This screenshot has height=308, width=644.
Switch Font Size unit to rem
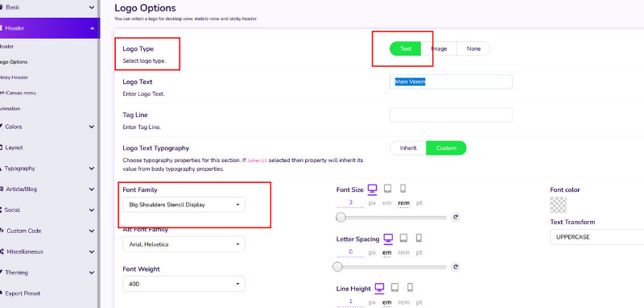click(404, 203)
